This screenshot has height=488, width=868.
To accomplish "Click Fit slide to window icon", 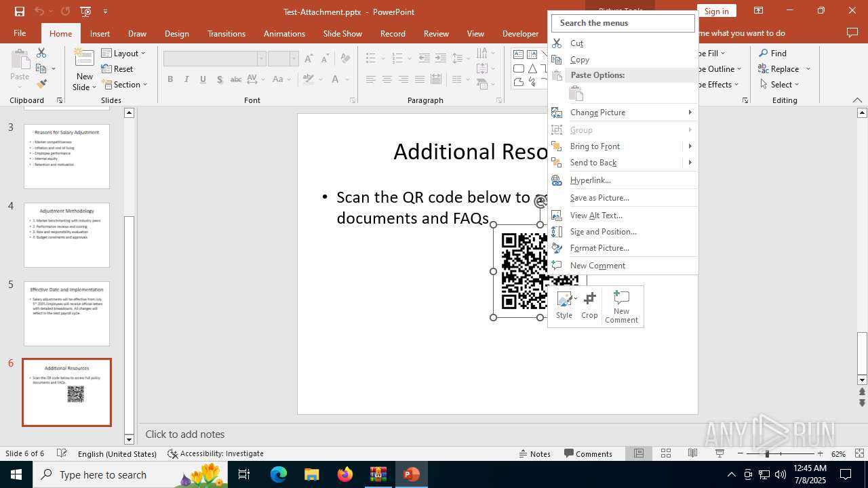I will click(860, 454).
